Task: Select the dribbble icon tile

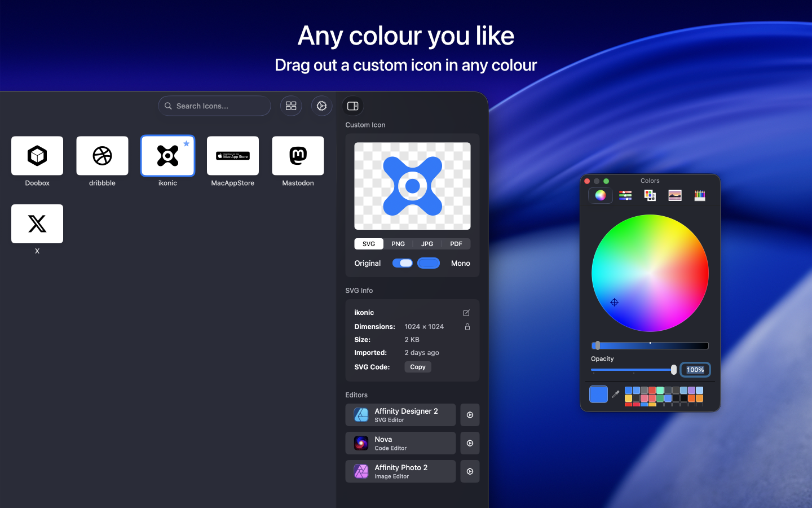Action: tap(102, 156)
